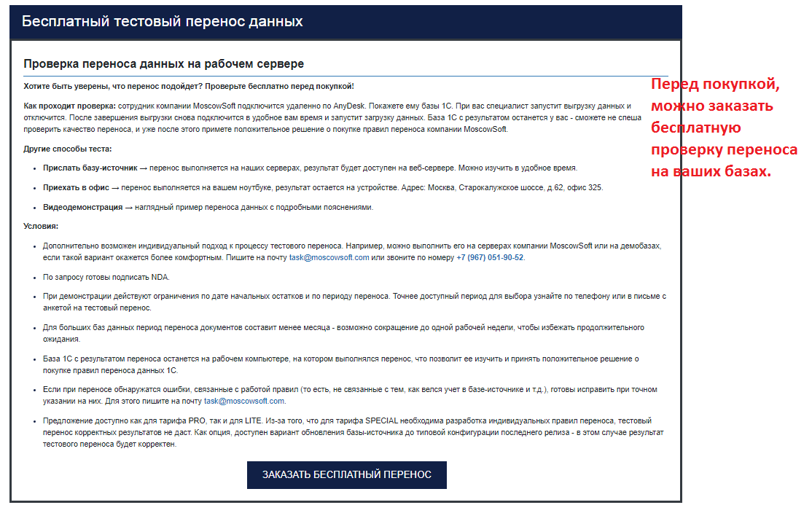Call the phone link +7 (967) 051-90-52
This screenshot has width=812, height=505.
(490, 257)
